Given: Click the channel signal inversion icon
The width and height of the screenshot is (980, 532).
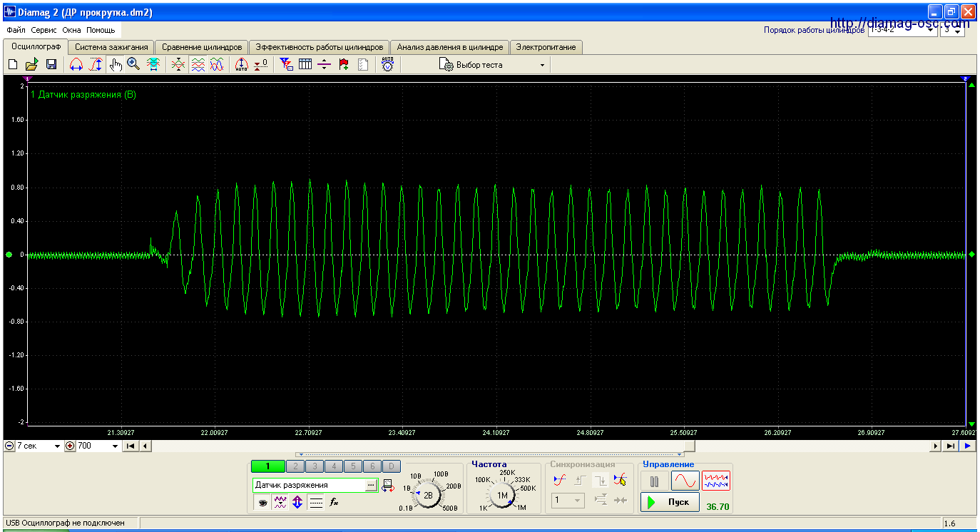Looking at the screenshot, I should pyautogui.click(x=387, y=486).
